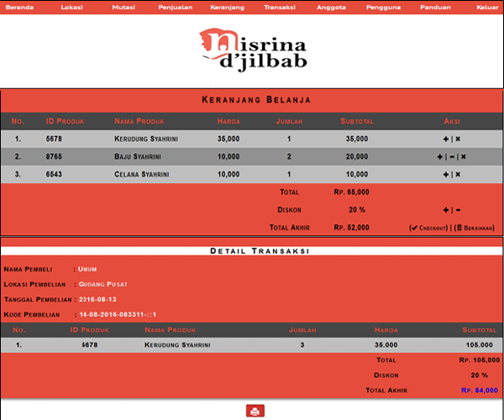Click the Keranjang Belanja heading
504x420 pixels.
pos(256,100)
